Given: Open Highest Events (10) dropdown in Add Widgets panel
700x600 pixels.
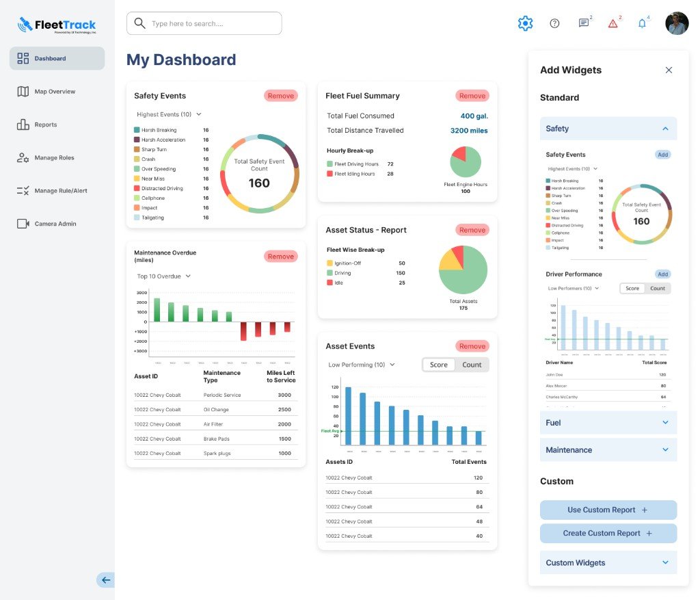Looking at the screenshot, I should point(572,169).
